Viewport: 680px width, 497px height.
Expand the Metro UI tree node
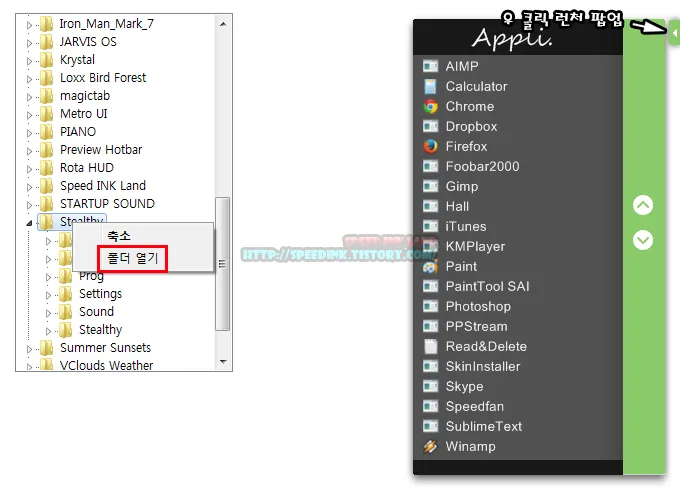(x=29, y=115)
